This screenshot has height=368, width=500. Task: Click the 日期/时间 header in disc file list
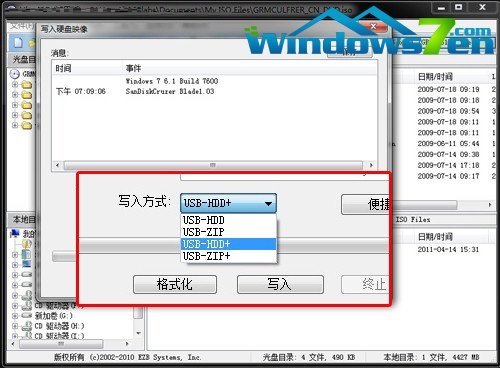pyautogui.click(x=435, y=77)
